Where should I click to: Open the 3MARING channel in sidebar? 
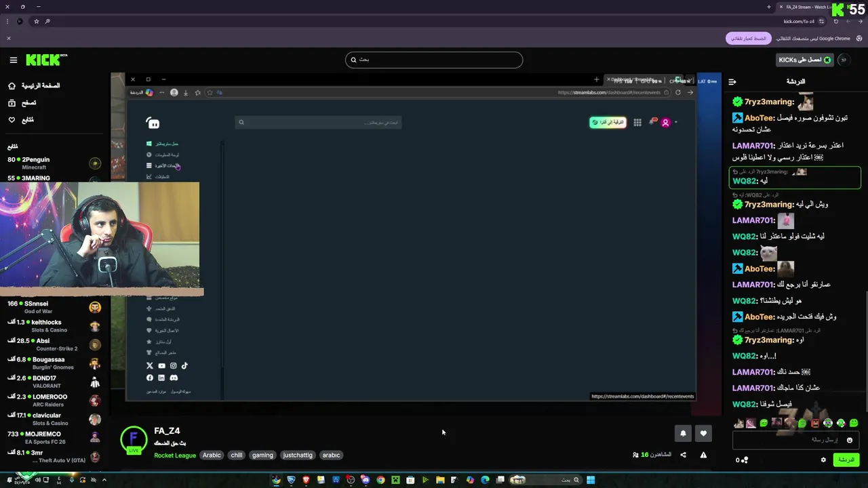(x=53, y=178)
